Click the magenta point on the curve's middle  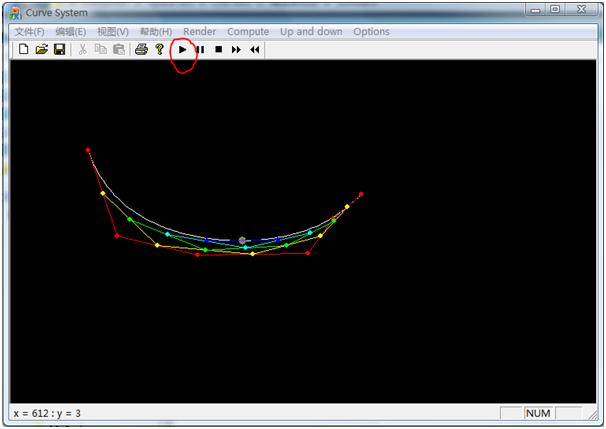pyautogui.click(x=242, y=240)
